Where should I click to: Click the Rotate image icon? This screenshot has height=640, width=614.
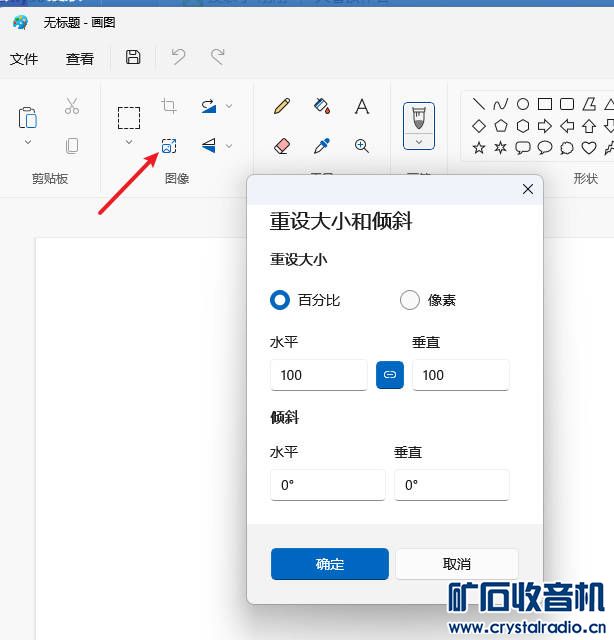(209, 106)
